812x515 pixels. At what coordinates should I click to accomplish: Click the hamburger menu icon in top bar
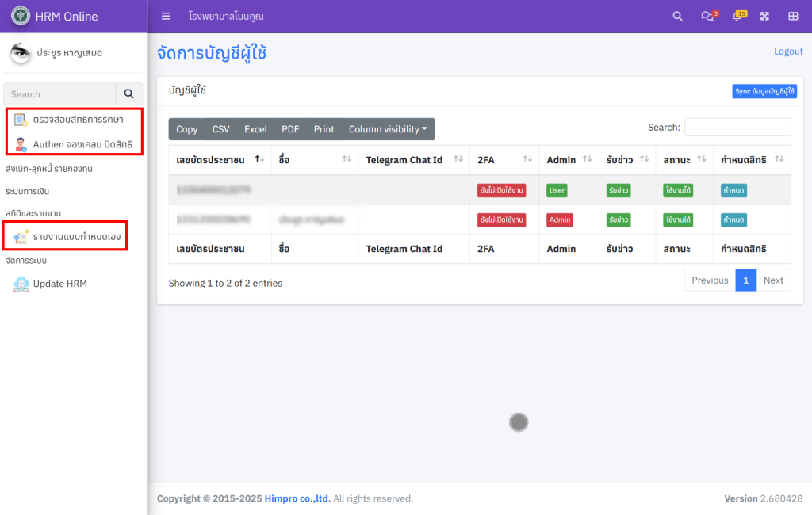(166, 16)
